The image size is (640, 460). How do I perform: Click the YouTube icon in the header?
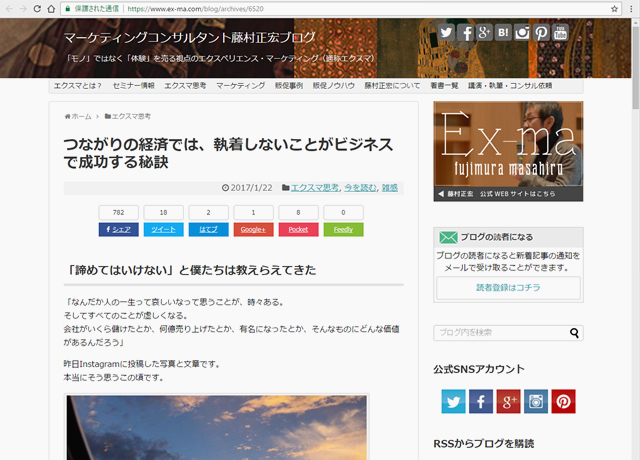(x=560, y=33)
